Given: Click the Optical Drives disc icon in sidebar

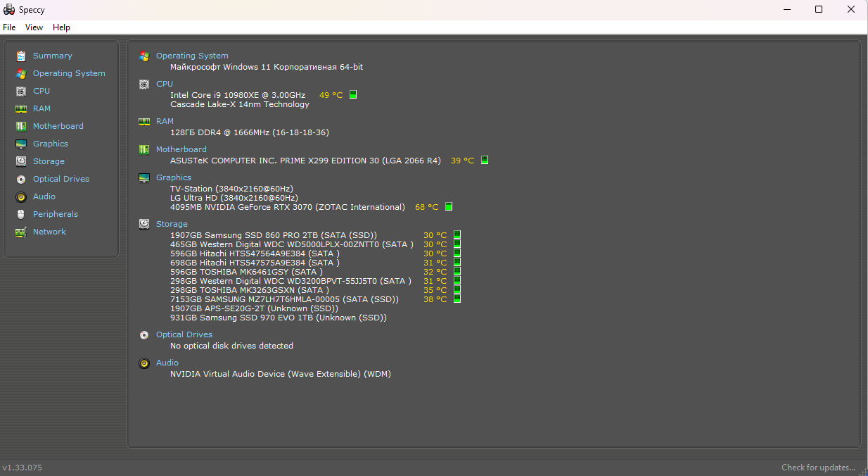Looking at the screenshot, I should [x=21, y=179].
